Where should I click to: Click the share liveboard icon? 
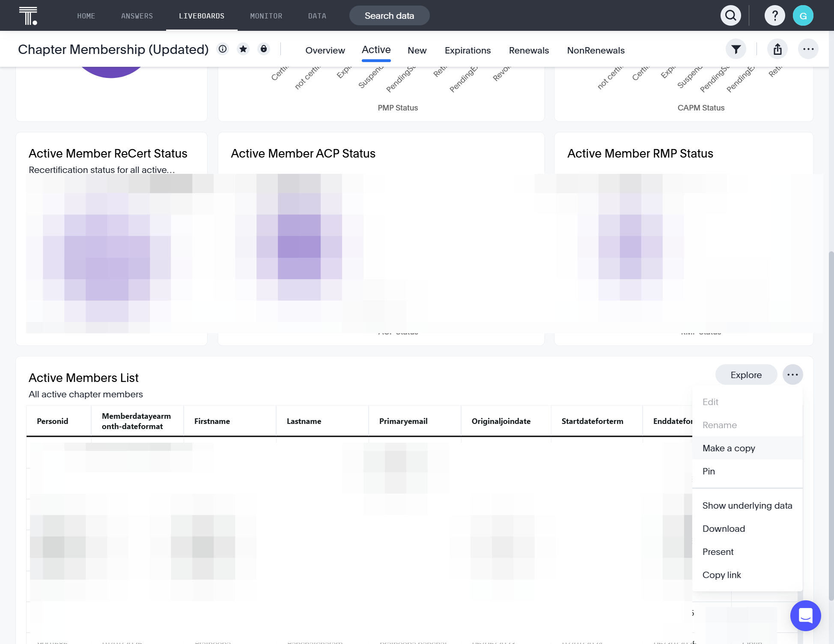click(777, 49)
